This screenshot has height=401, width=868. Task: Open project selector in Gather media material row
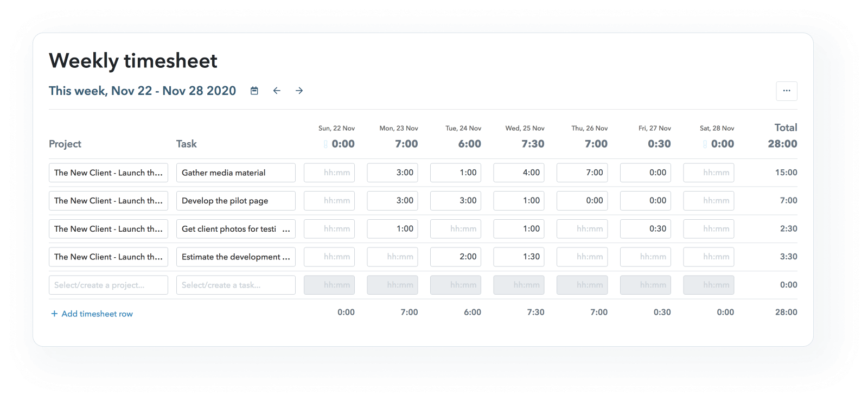[x=108, y=173]
